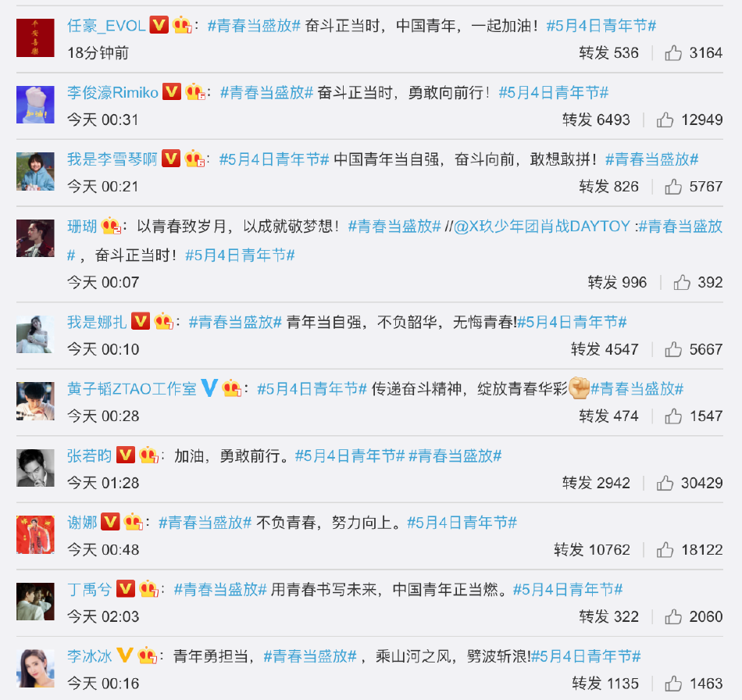Screen dimensions: 742x700
Task: Open the 我是李雪琴啊 username link
Action: coord(112,159)
